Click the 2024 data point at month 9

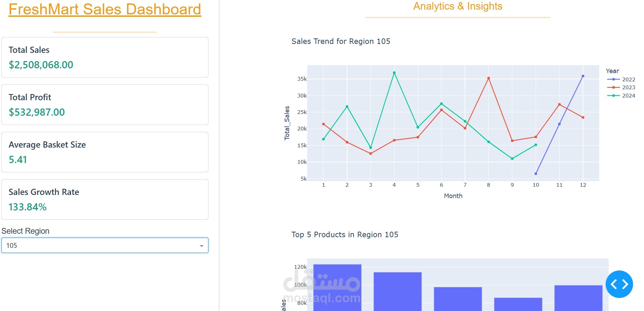coord(512,159)
